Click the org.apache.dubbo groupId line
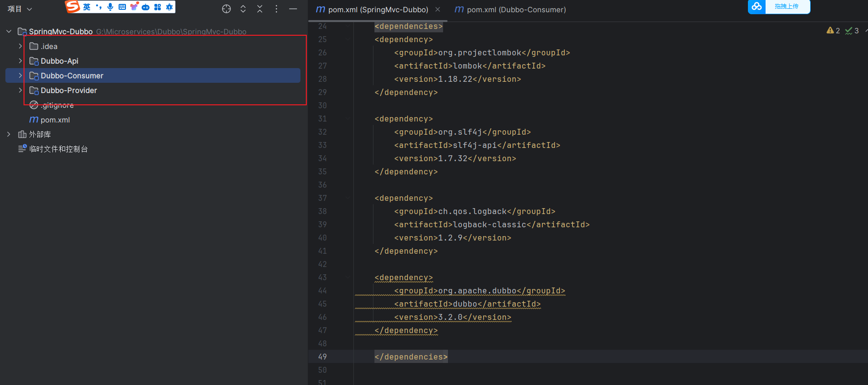The width and height of the screenshot is (868, 385). [x=480, y=290]
